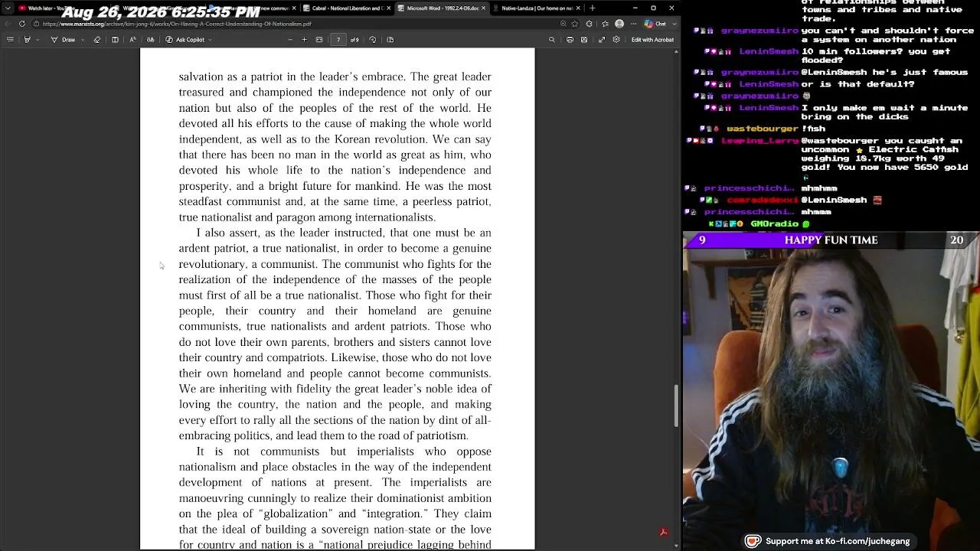Click the page number field showing 7

(338, 40)
